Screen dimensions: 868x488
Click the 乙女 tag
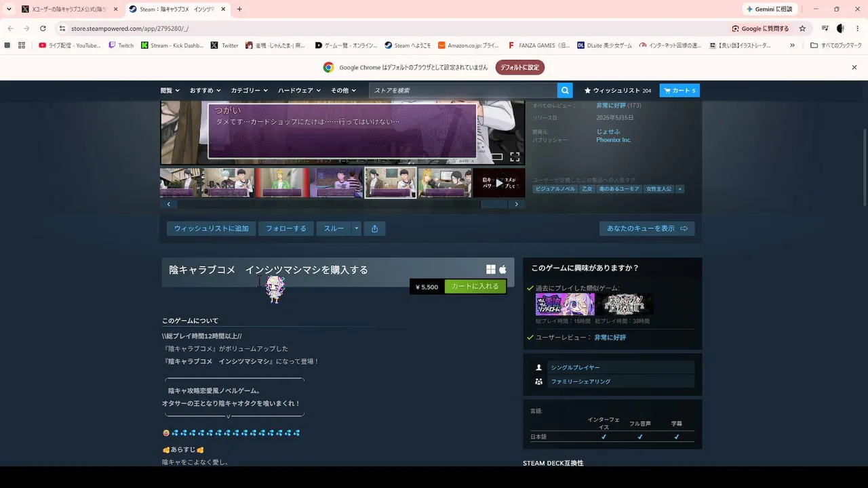[x=587, y=189]
